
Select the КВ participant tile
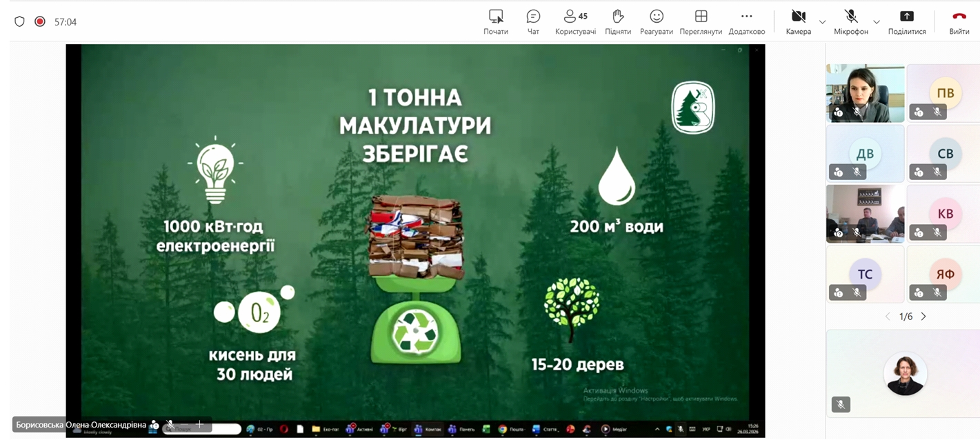click(x=943, y=214)
